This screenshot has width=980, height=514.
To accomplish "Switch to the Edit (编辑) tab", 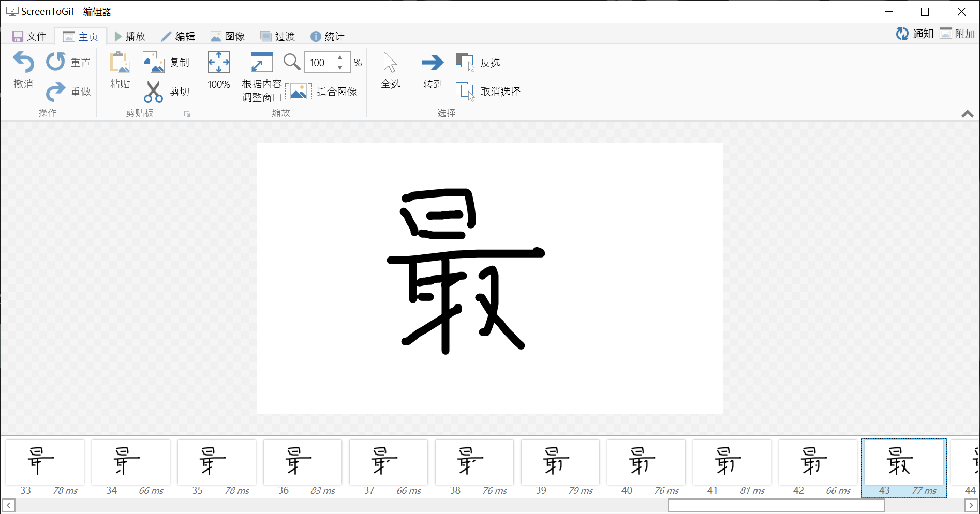I will coord(178,36).
